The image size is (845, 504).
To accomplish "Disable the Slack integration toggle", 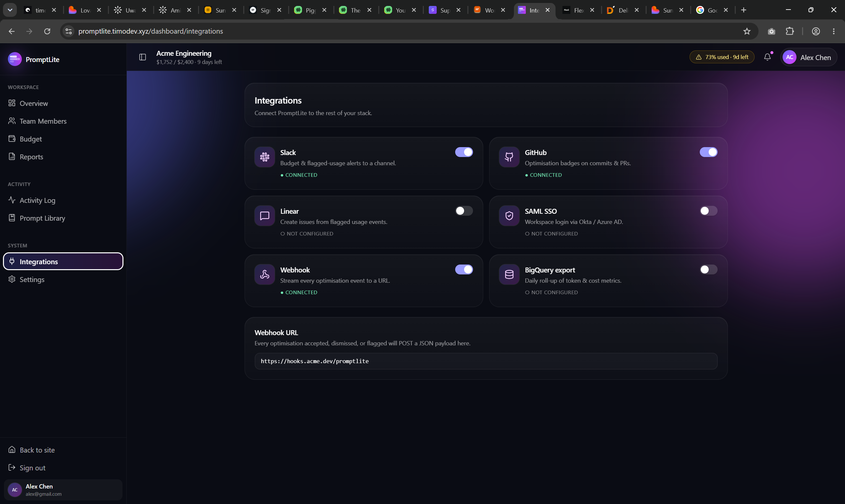I will (x=464, y=152).
